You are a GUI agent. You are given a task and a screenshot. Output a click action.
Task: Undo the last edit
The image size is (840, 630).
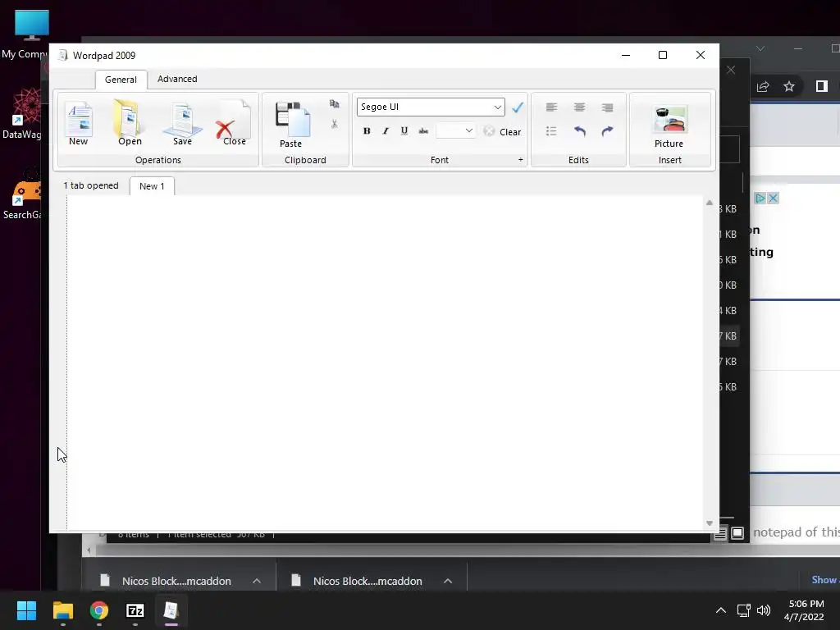coord(579,131)
